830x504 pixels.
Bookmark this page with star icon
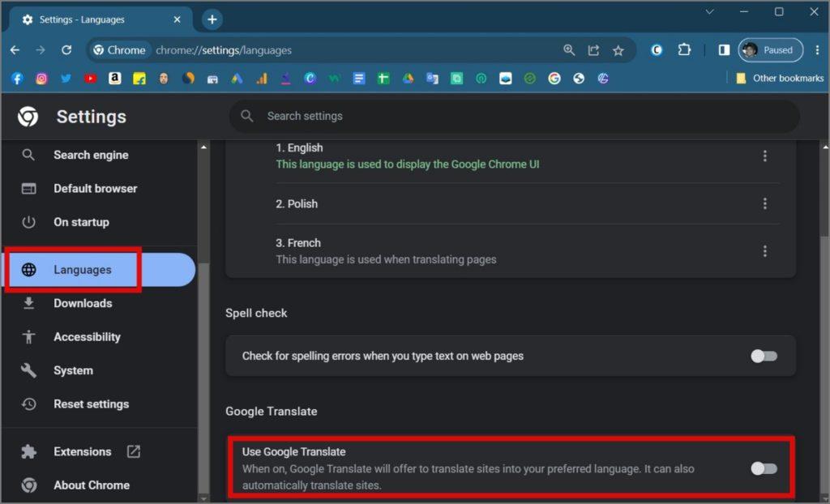(618, 49)
